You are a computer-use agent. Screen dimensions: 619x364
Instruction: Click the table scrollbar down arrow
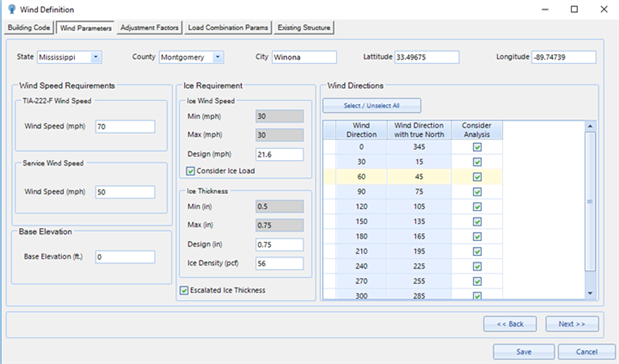tap(590, 293)
